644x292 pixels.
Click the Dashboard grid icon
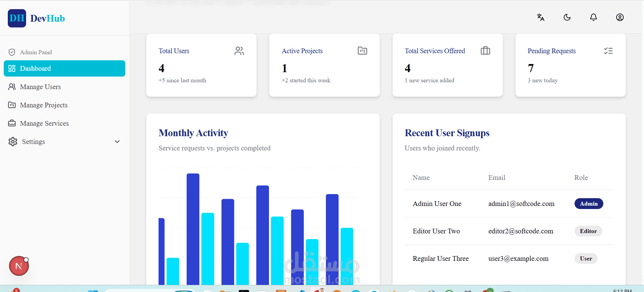12,68
